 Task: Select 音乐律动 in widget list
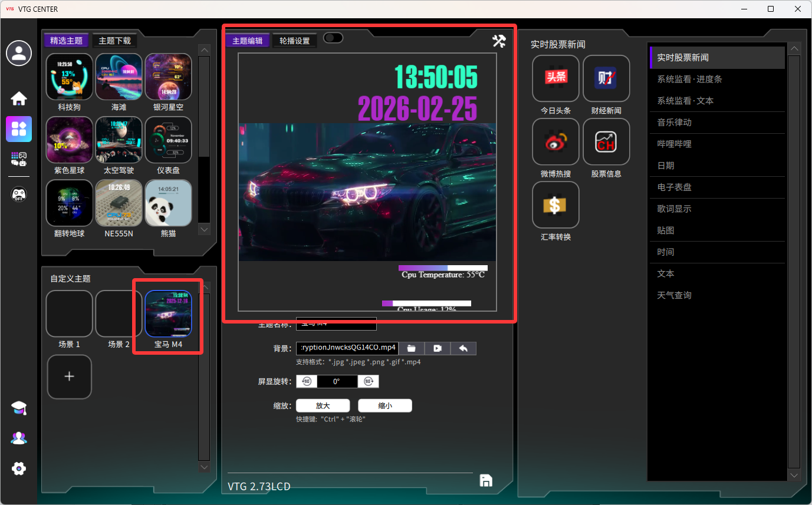(674, 123)
